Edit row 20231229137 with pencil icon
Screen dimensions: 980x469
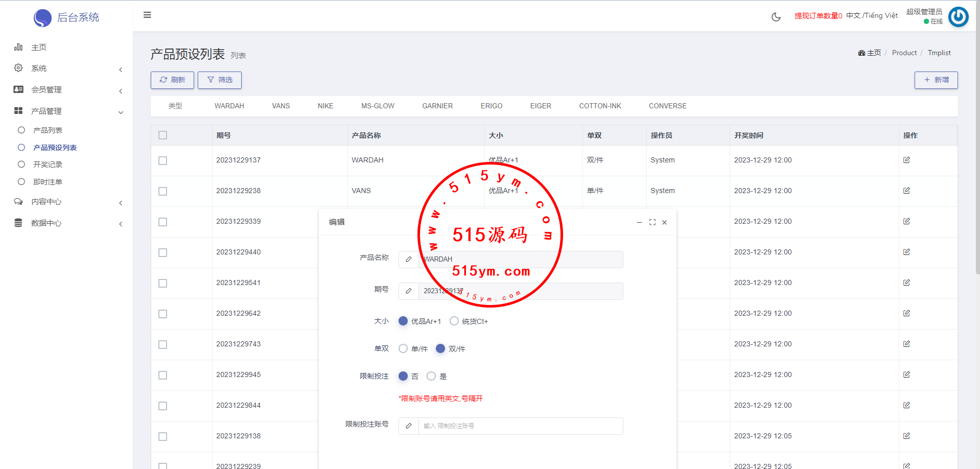pyautogui.click(x=906, y=160)
